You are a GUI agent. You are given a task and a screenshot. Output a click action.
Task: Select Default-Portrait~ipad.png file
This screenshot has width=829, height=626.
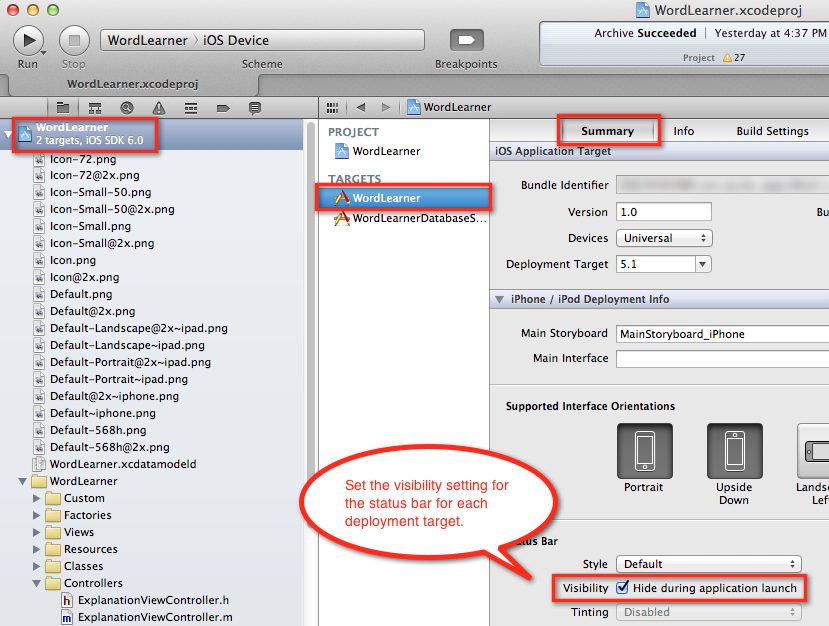[x=111, y=379]
